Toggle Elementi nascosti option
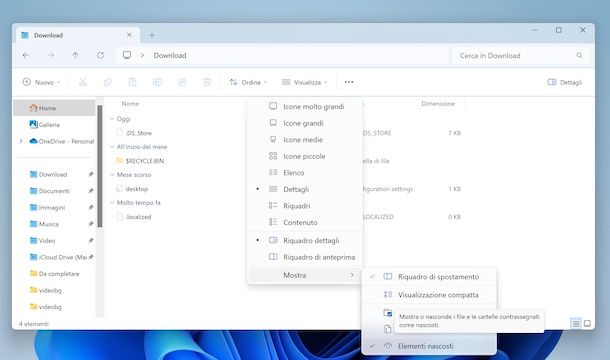This screenshot has width=610, height=360. pos(429,346)
